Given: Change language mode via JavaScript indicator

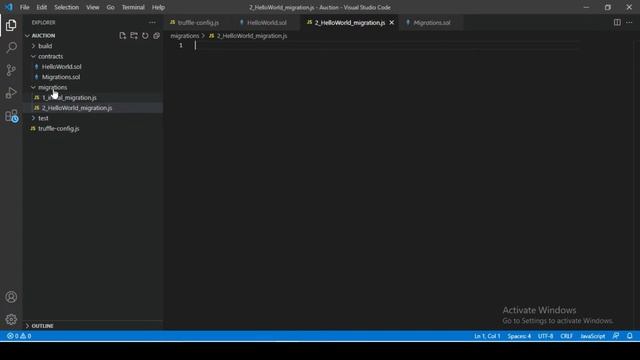Looking at the screenshot, I should (593, 336).
